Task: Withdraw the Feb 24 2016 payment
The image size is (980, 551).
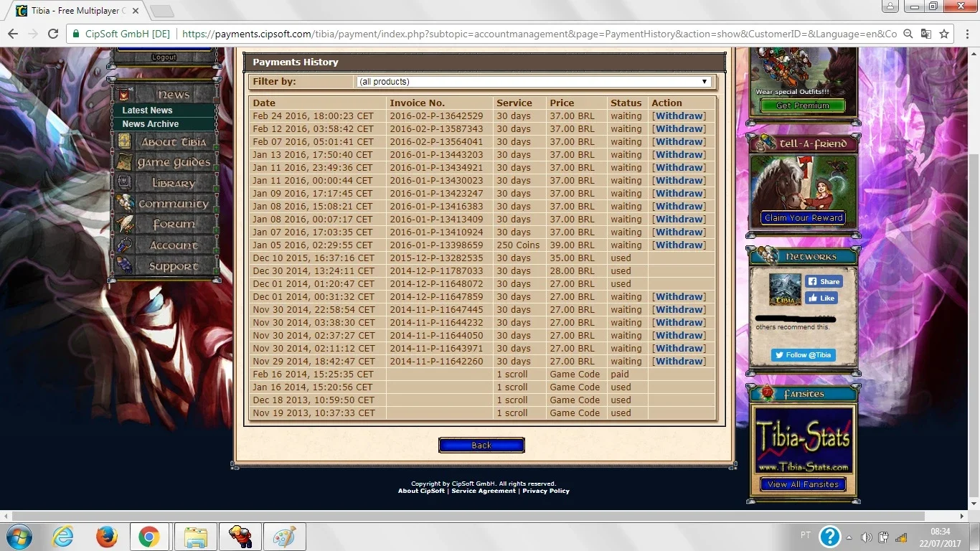Action: (x=679, y=116)
